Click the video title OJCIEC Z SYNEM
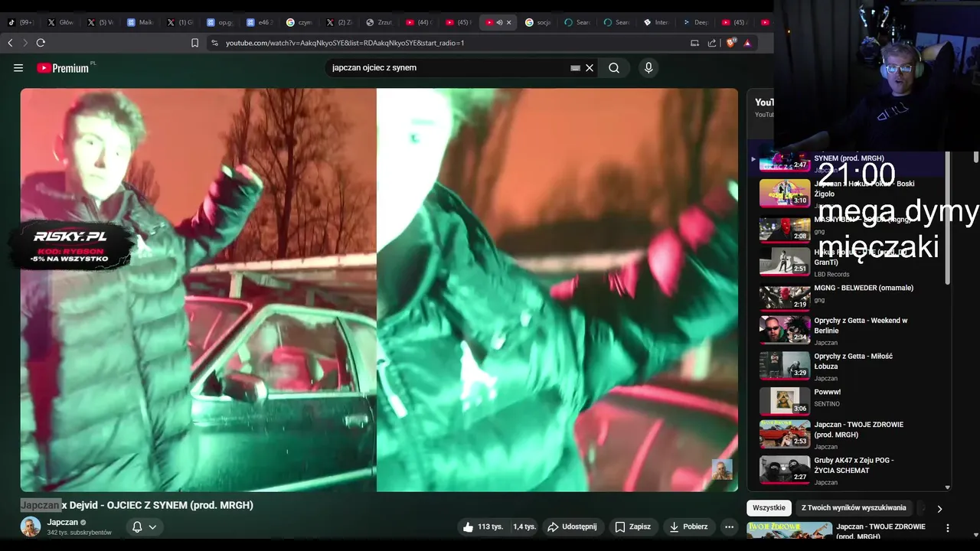980x551 pixels. 136,505
